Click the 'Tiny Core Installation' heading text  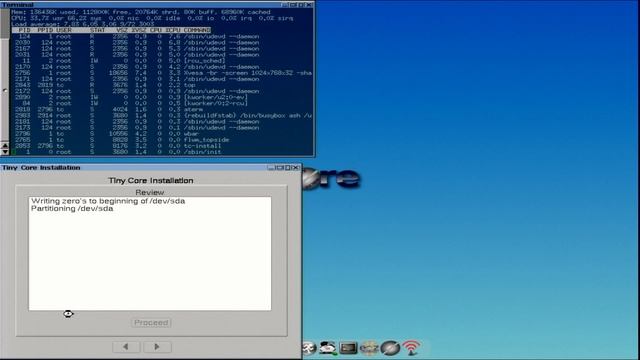[x=151, y=180]
